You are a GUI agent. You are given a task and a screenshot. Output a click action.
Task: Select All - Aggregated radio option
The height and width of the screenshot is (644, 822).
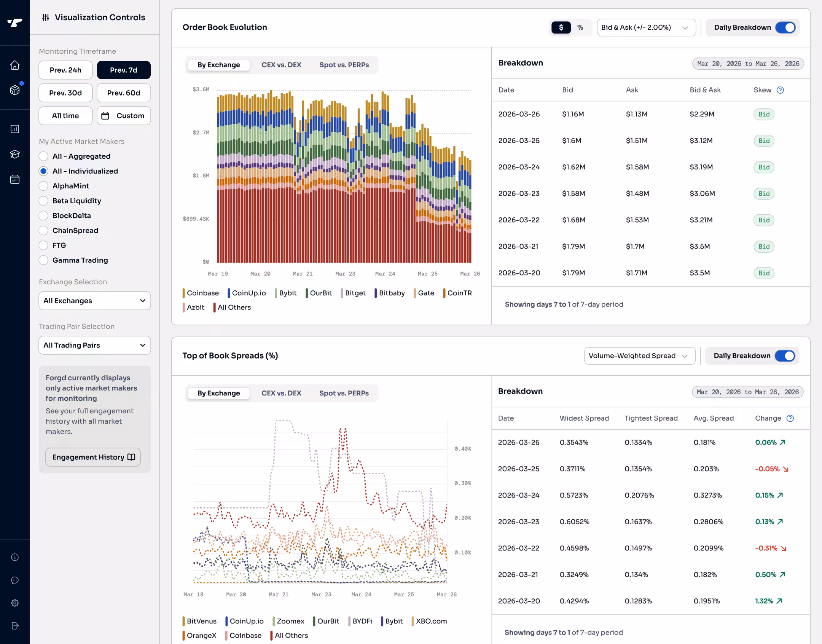tap(43, 156)
